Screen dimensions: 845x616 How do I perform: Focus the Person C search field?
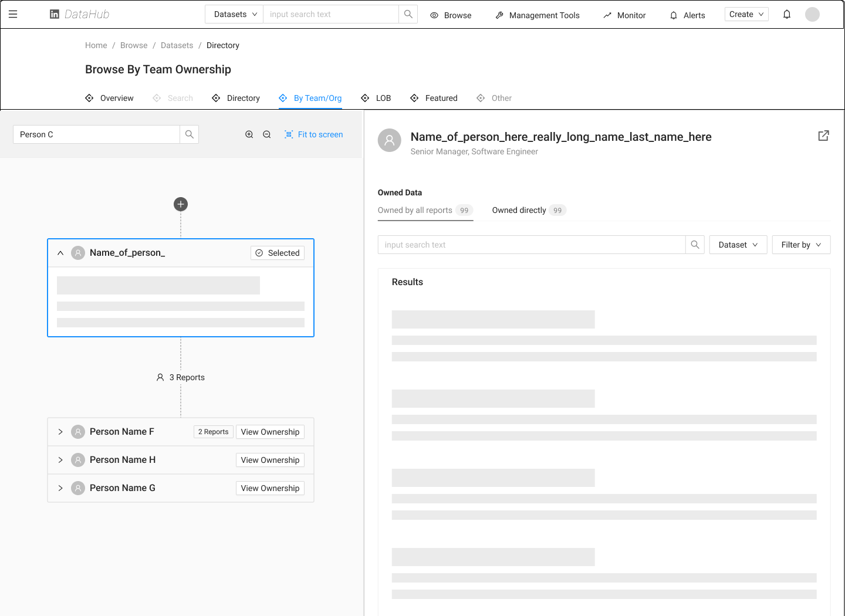coord(96,134)
